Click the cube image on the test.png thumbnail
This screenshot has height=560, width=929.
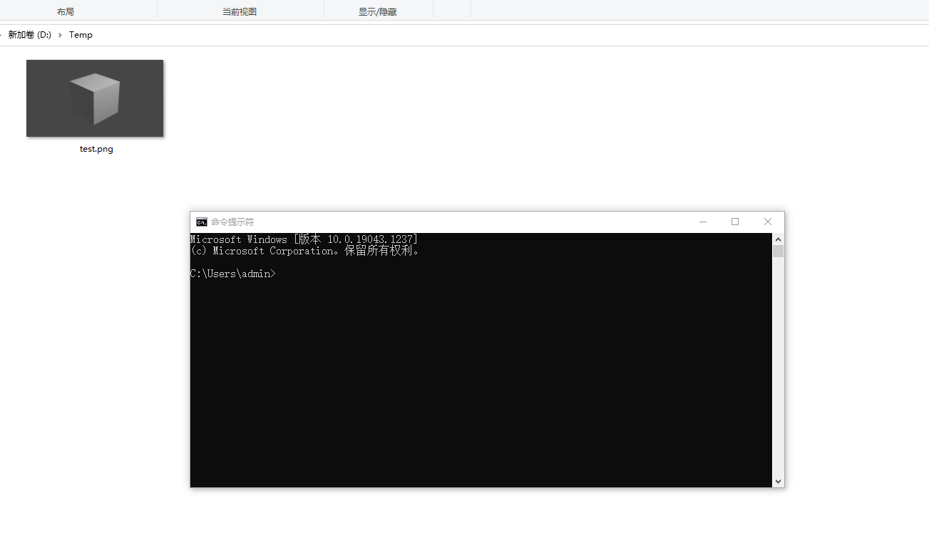(x=95, y=98)
